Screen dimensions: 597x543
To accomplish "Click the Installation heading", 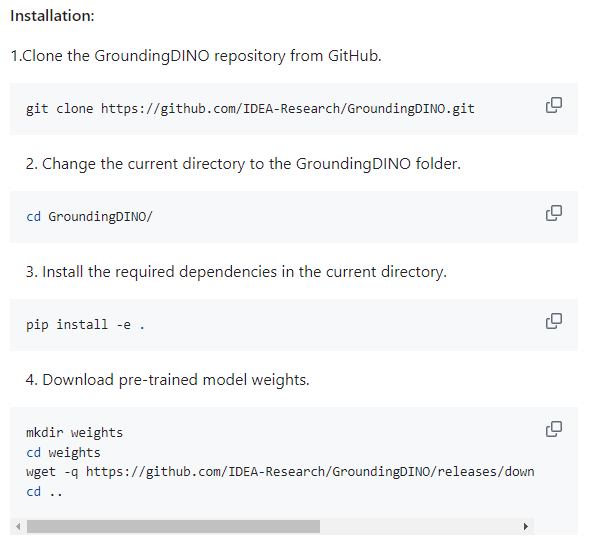I will 52,16.
